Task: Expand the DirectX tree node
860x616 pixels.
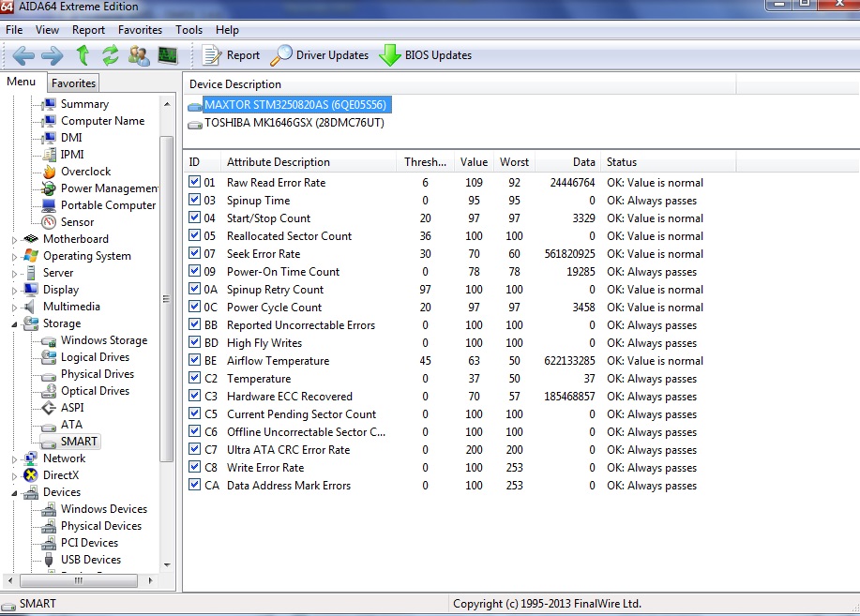Action: point(14,476)
